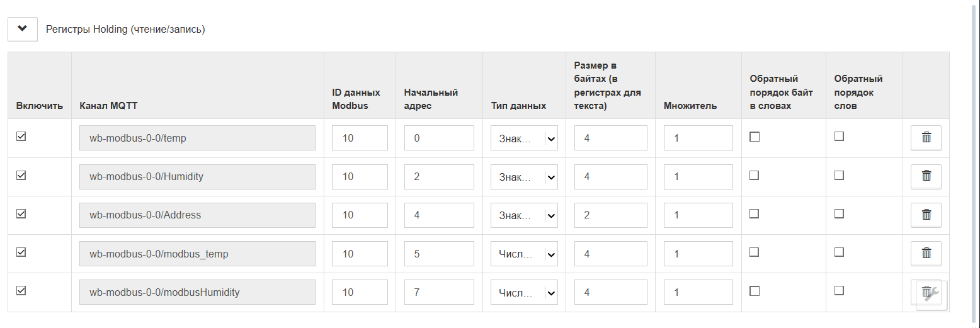Delete the wb-modbus-0-0/modbus_temp row
980x328 pixels.
(926, 253)
